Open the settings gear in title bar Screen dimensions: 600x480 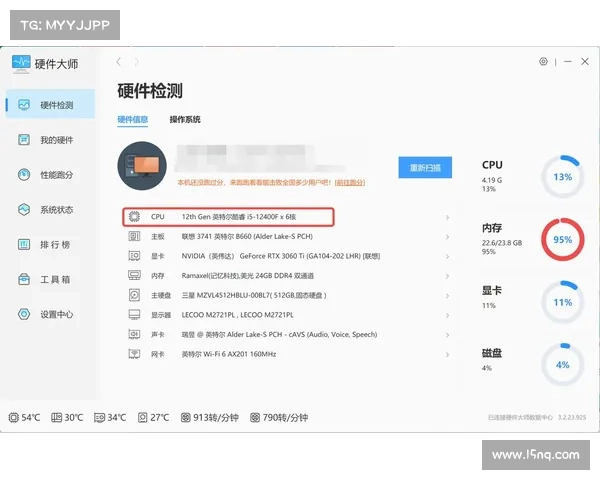[543, 61]
